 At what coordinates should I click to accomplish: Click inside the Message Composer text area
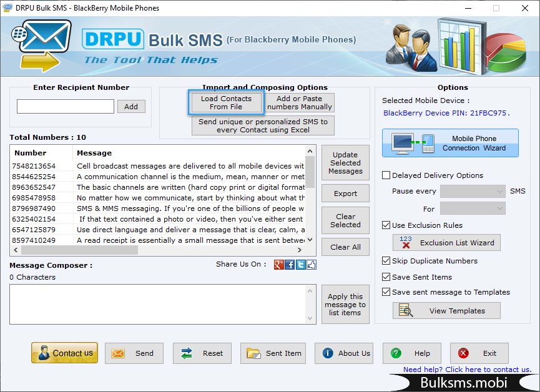pyautogui.click(x=158, y=304)
